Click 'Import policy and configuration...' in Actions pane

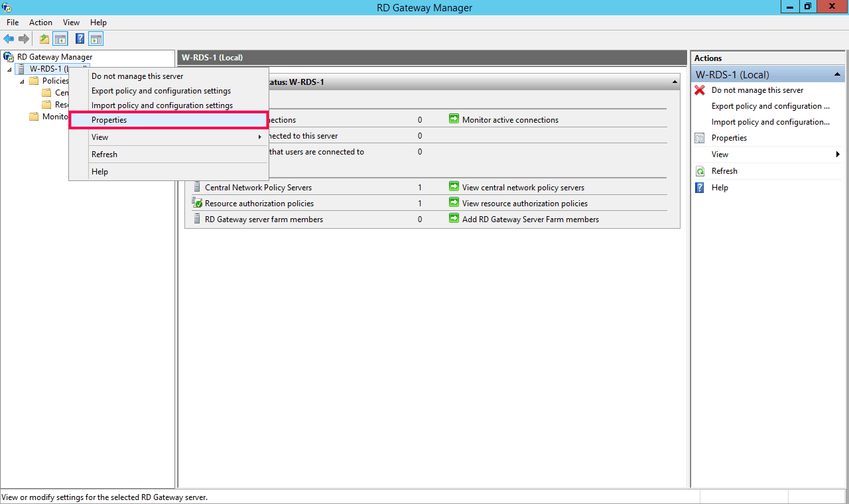(x=771, y=122)
